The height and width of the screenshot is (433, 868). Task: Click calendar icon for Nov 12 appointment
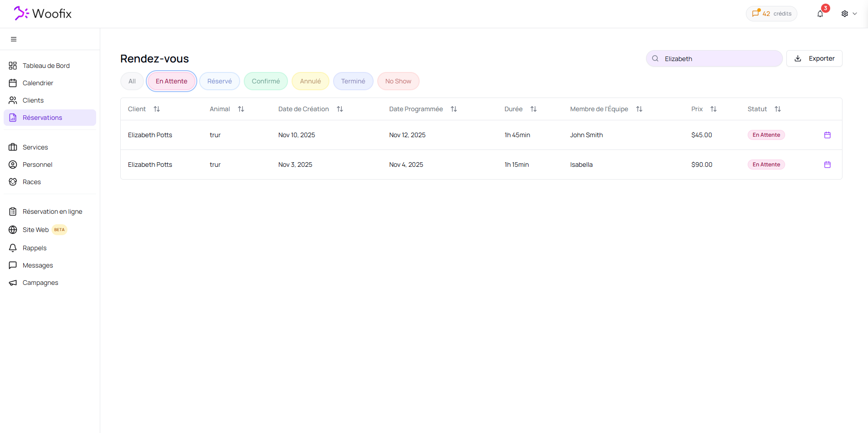[827, 135]
